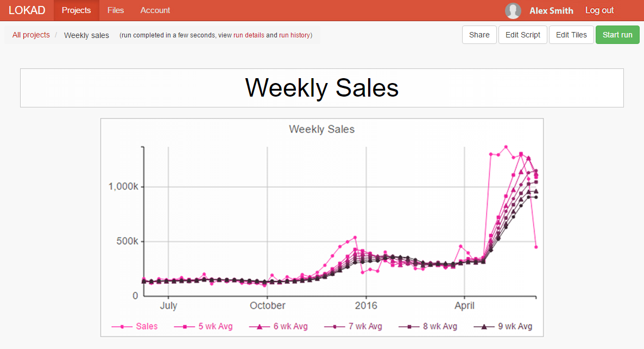Click the LOKAD logo
644x349 pixels.
coord(27,10)
